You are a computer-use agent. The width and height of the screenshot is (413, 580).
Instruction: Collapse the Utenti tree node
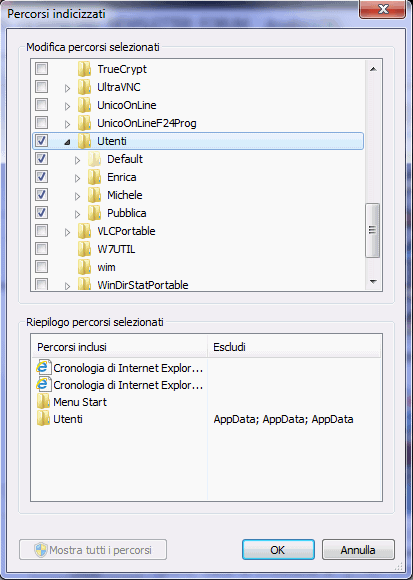pyautogui.click(x=67, y=142)
